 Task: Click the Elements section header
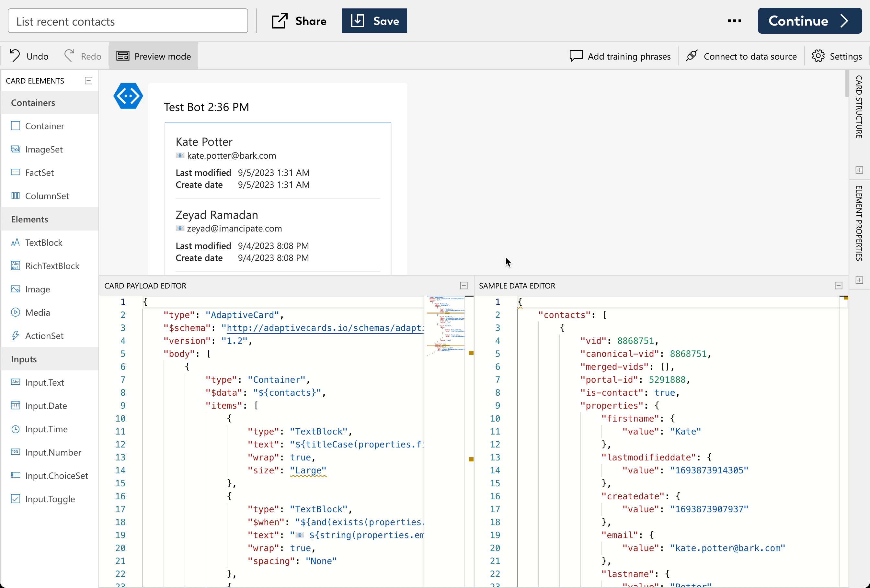(50, 219)
